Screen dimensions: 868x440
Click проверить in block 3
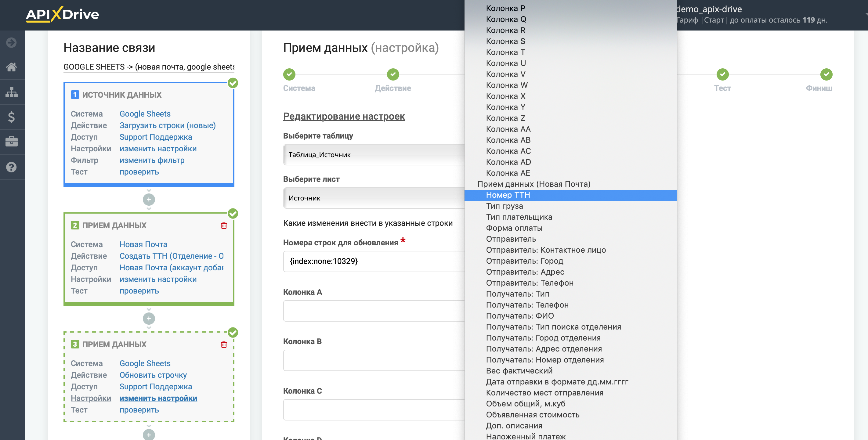(139, 410)
